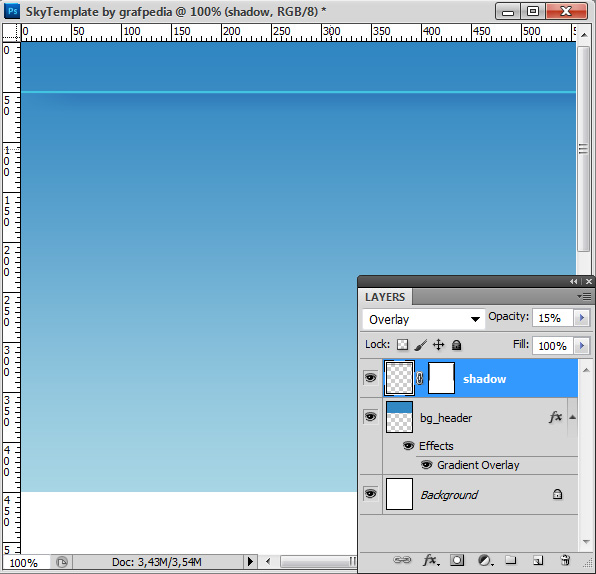This screenshot has width=596, height=574.
Task: Click the Effects label under bg_header
Action: pos(436,446)
